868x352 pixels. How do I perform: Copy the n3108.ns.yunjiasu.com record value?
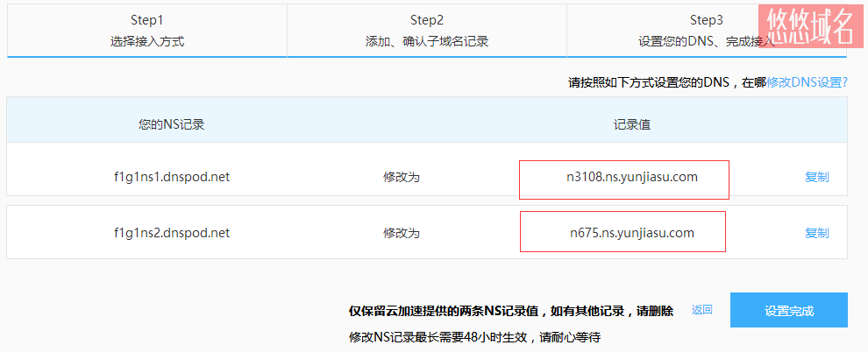(x=816, y=178)
